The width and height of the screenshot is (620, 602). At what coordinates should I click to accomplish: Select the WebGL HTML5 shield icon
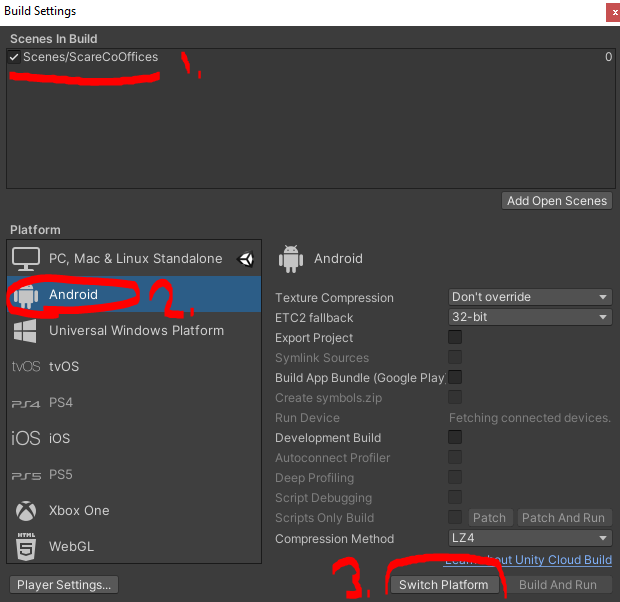pyautogui.click(x=26, y=547)
